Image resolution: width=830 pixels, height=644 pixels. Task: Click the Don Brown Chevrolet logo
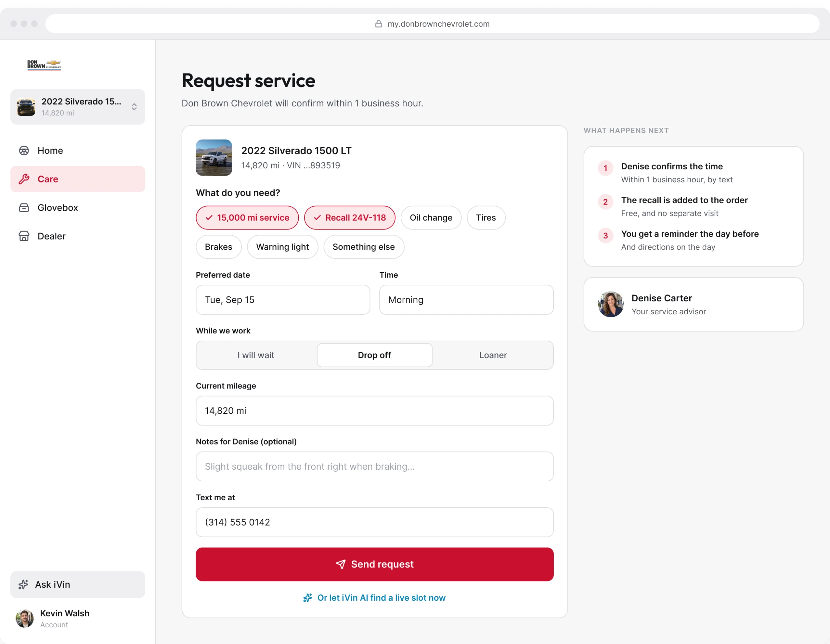(x=44, y=65)
